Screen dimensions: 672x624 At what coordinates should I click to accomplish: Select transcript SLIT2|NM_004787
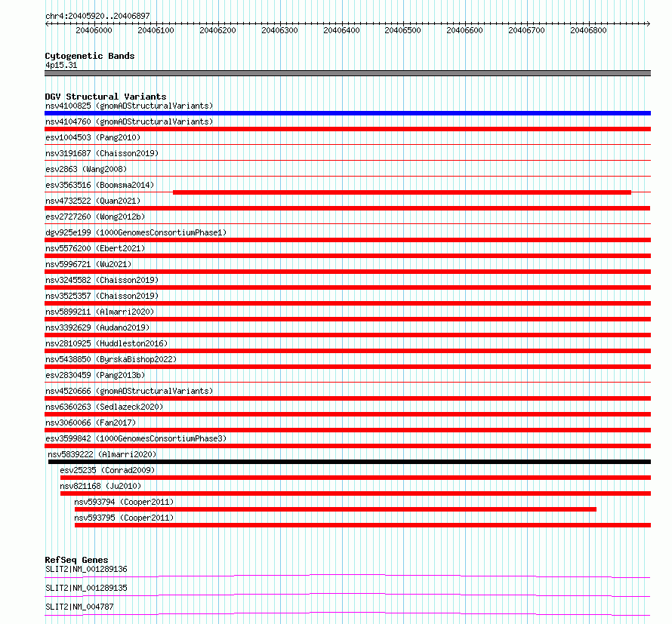[x=79, y=607]
